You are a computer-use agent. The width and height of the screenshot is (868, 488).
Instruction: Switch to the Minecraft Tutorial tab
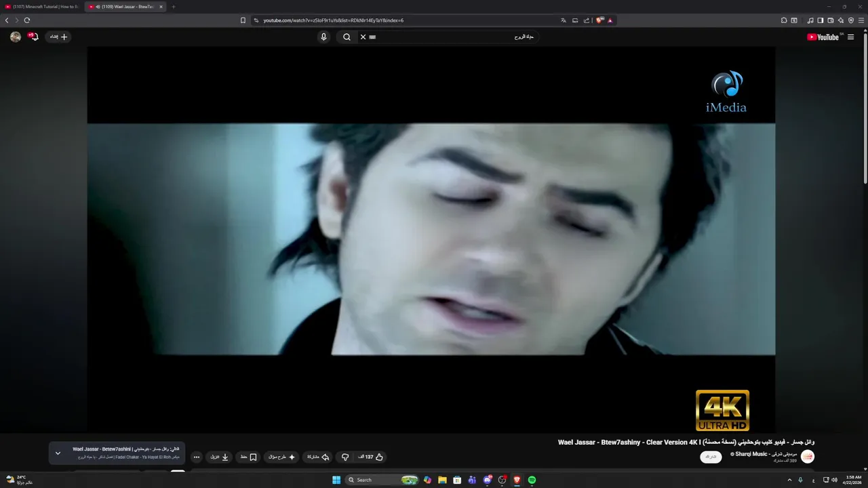click(x=42, y=7)
